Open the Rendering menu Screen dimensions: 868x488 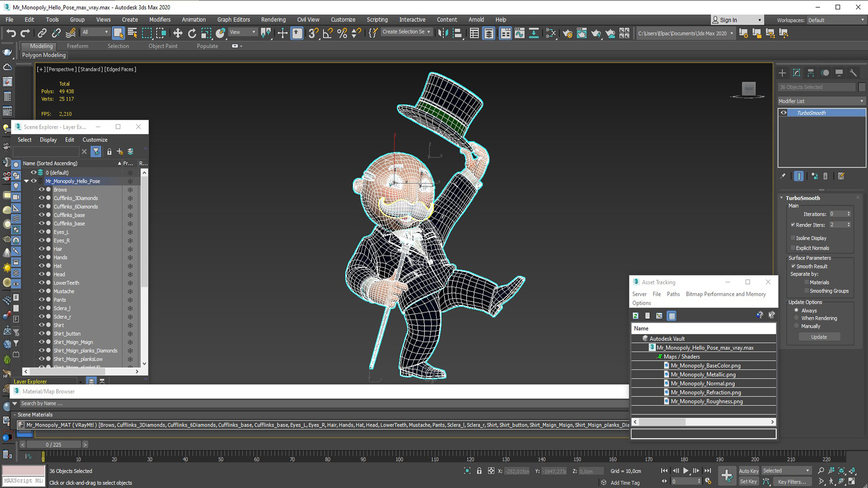point(273,19)
